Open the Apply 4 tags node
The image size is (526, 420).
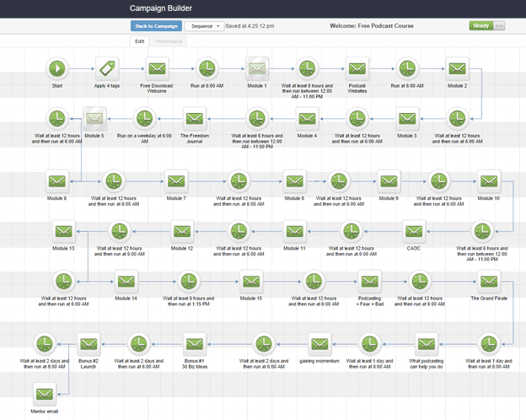(107, 68)
